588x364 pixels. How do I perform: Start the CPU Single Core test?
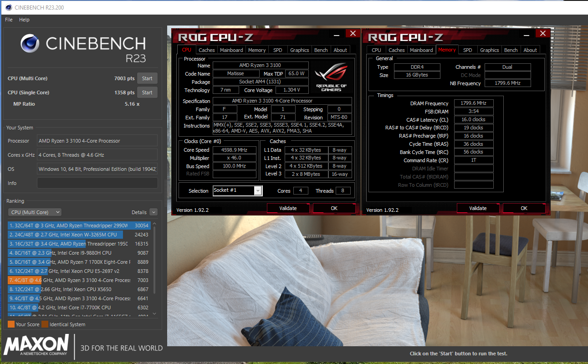click(147, 92)
